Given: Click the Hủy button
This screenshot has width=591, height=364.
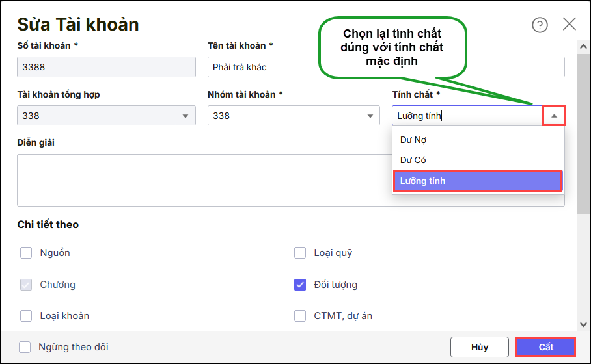Looking at the screenshot, I should pyautogui.click(x=480, y=347).
